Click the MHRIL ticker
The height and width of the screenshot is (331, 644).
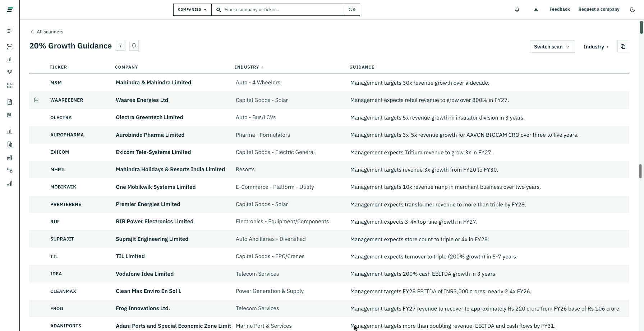click(x=58, y=170)
